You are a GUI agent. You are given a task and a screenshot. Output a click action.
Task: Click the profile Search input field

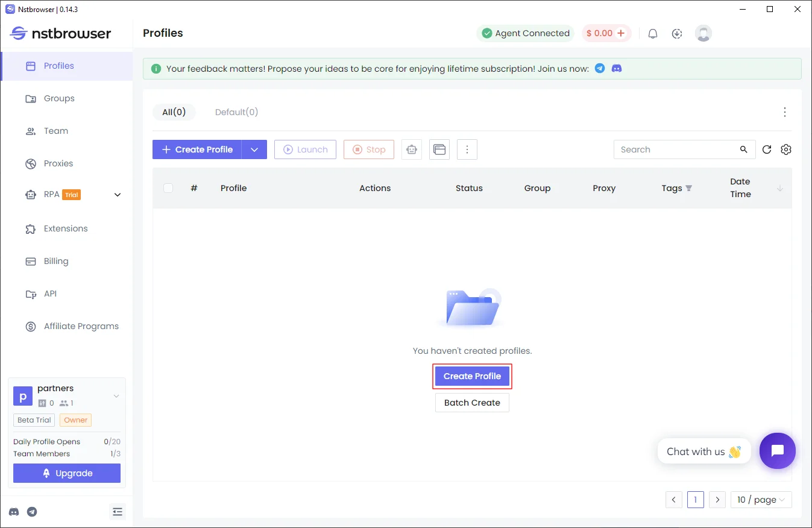coord(676,149)
